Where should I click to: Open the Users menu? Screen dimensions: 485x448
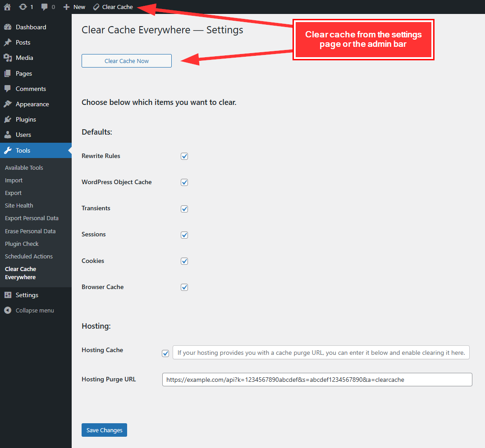(23, 135)
